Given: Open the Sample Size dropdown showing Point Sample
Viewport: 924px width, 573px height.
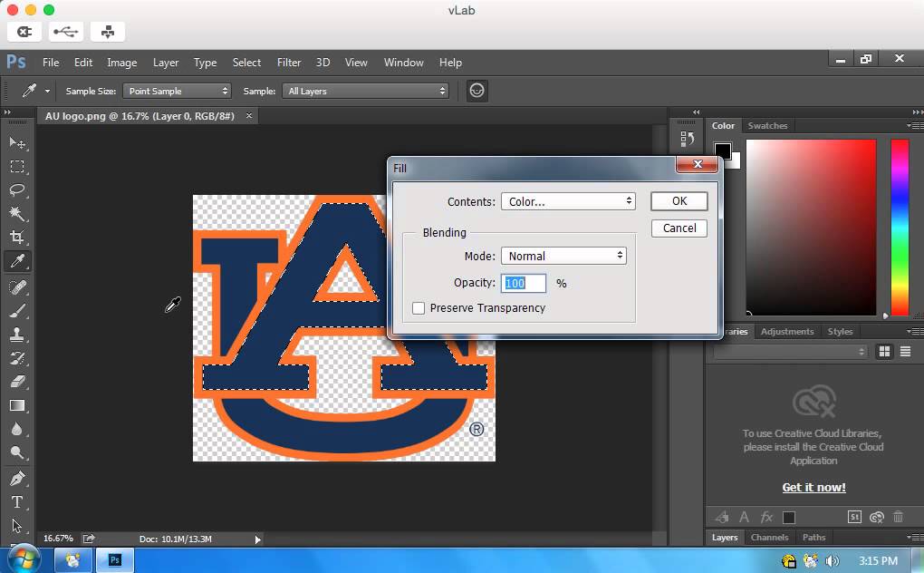Looking at the screenshot, I should pyautogui.click(x=177, y=91).
